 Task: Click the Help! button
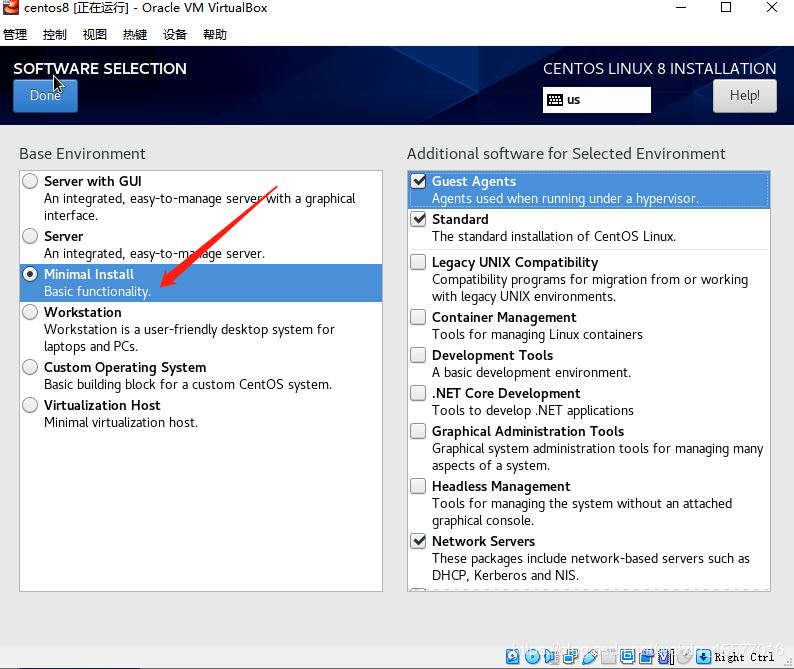(744, 96)
